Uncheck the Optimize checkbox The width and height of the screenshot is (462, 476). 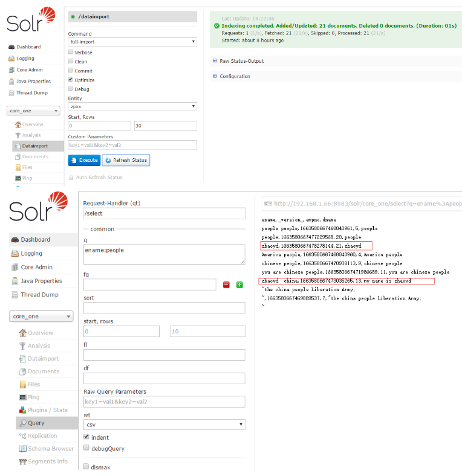71,80
